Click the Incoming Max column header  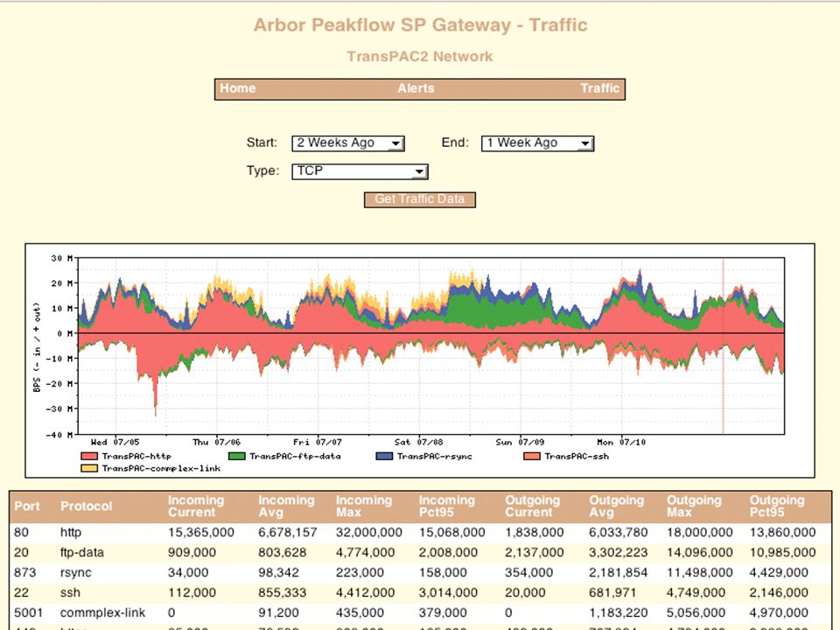pyautogui.click(x=364, y=507)
